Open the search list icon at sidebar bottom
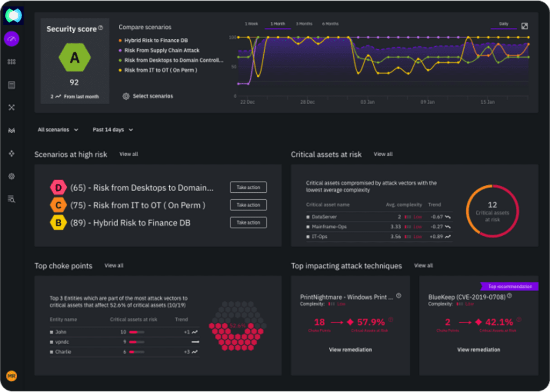This screenshot has height=392, width=550. point(11,199)
